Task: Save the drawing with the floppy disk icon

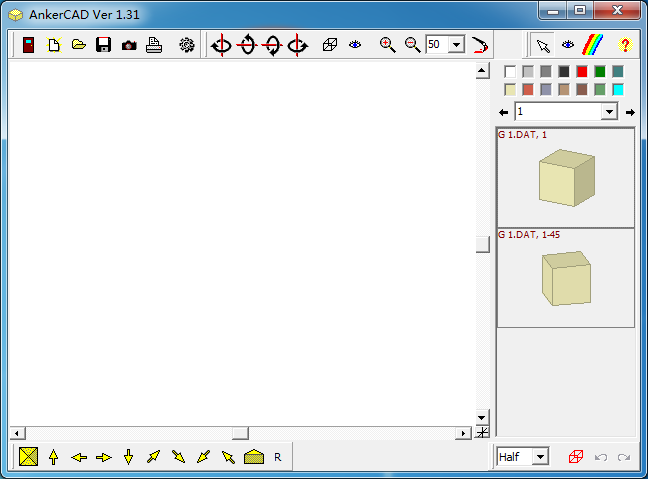Action: [103, 44]
